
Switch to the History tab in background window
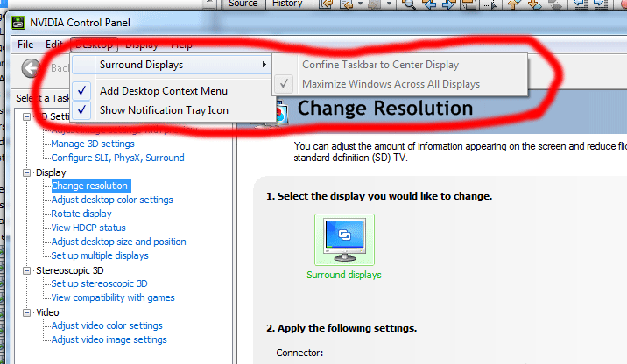(287, 3)
